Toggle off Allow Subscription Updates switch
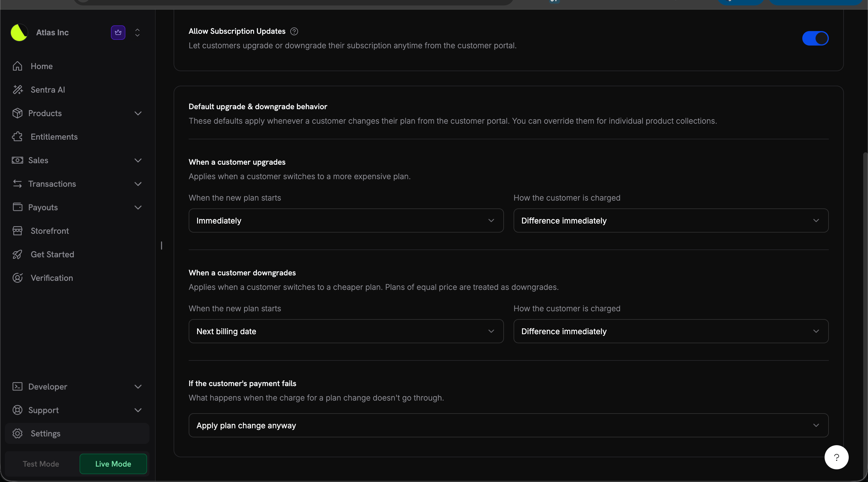The image size is (868, 482). tap(815, 38)
